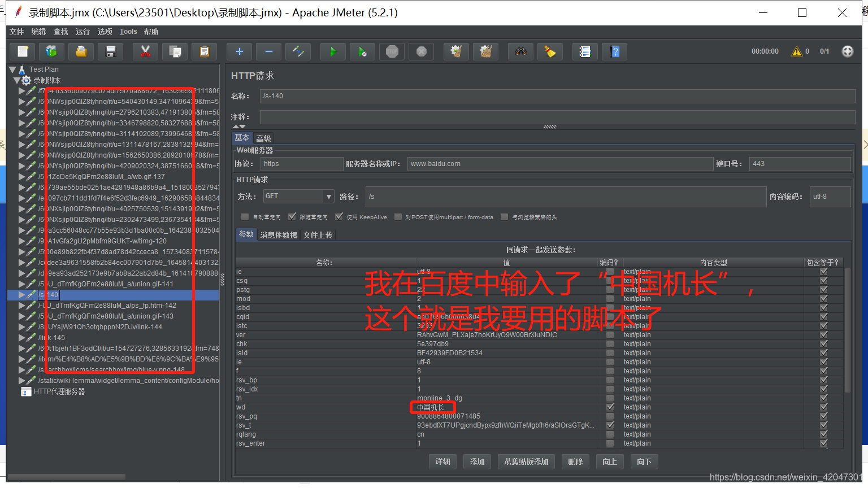The width and height of the screenshot is (868, 488).
Task: Open the Tools menu
Action: tap(128, 32)
